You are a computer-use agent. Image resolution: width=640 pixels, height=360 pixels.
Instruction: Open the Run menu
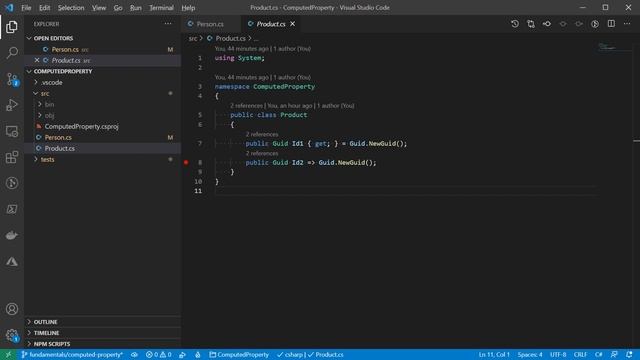click(136, 7)
